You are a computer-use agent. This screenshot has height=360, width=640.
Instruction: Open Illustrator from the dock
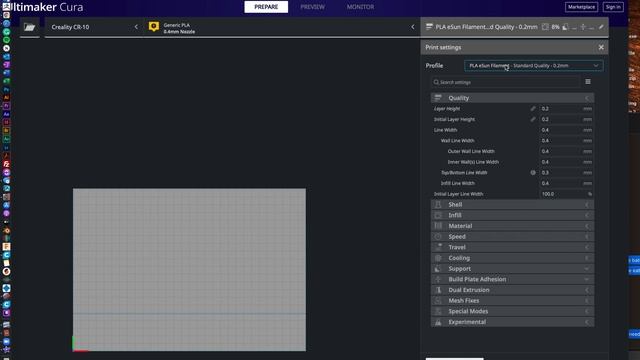pyautogui.click(x=6, y=98)
